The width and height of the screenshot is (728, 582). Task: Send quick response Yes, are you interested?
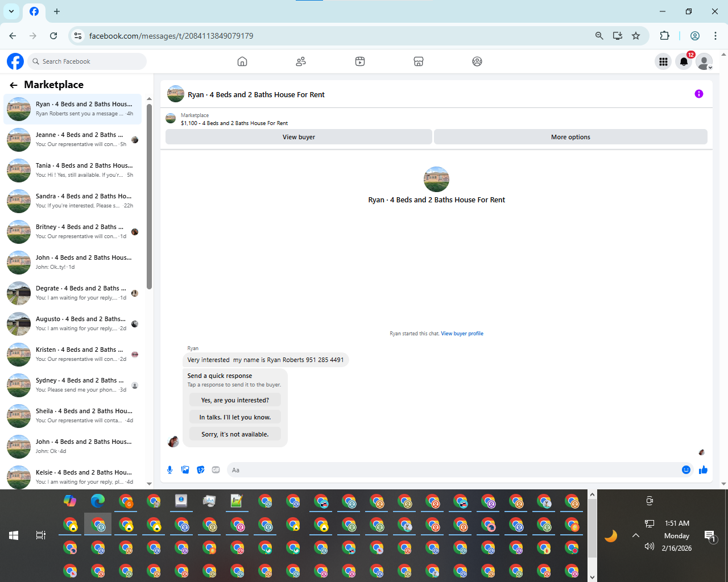click(x=235, y=400)
